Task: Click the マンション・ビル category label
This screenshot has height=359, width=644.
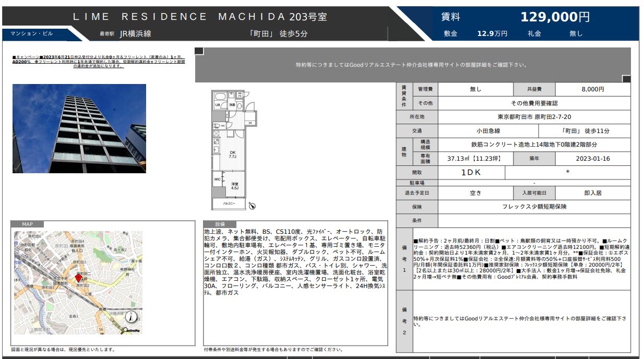Action: coord(32,33)
